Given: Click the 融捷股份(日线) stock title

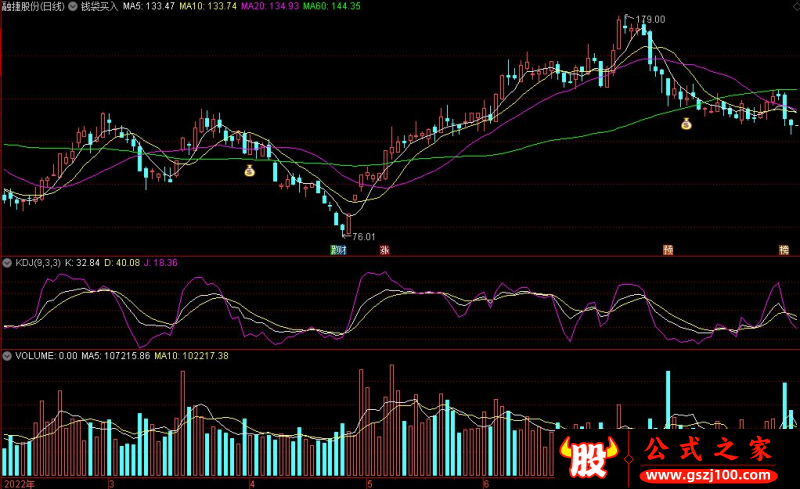Looking at the screenshot, I should (x=33, y=7).
